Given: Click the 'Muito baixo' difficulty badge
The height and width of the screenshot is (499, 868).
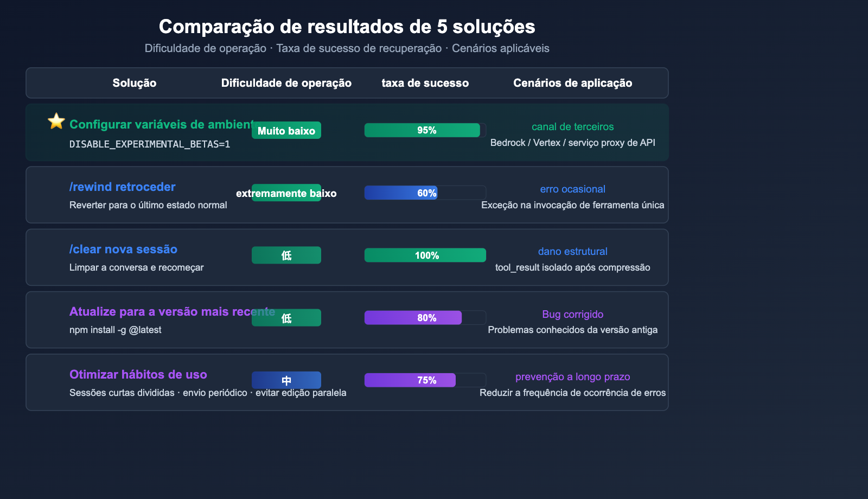Looking at the screenshot, I should pyautogui.click(x=286, y=131).
